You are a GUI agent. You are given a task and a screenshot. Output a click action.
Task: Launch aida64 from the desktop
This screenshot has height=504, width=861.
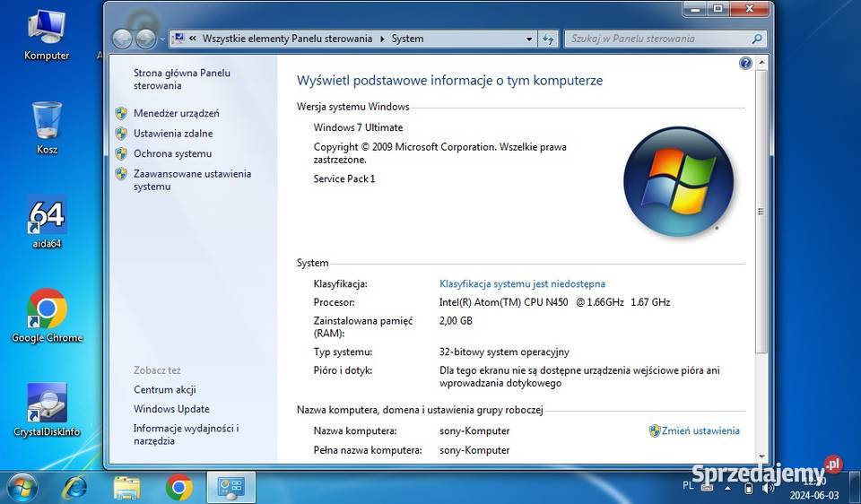(x=47, y=222)
